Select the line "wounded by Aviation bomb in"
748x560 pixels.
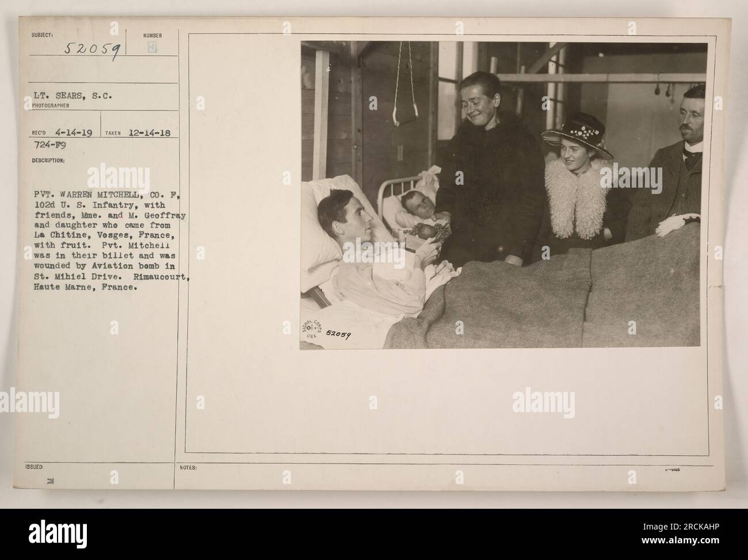click(105, 265)
